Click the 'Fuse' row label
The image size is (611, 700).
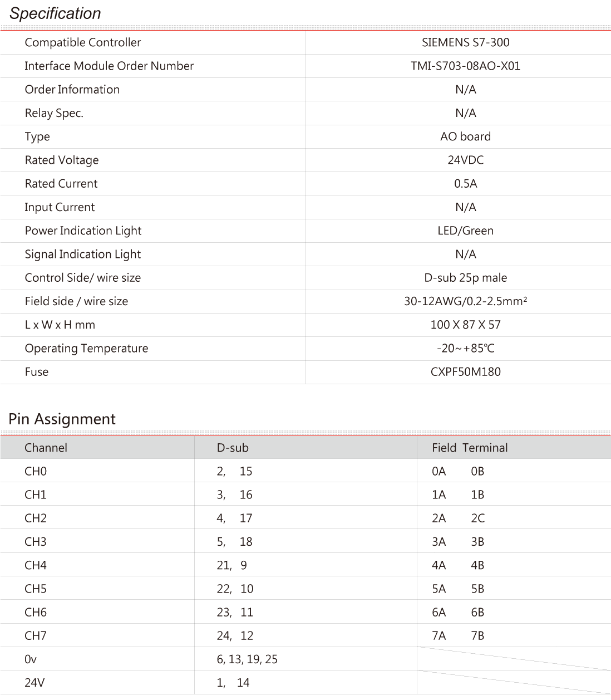(37, 371)
